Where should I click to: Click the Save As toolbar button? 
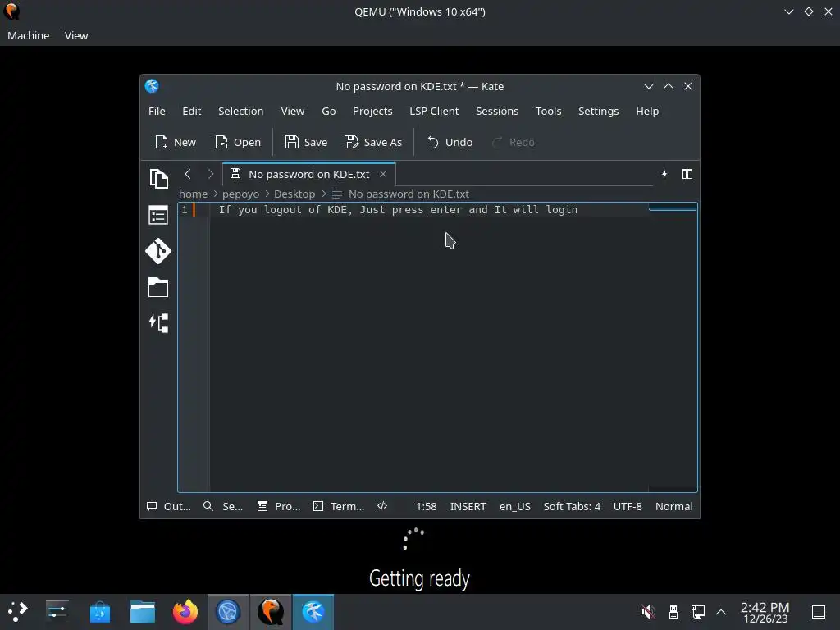tap(373, 142)
